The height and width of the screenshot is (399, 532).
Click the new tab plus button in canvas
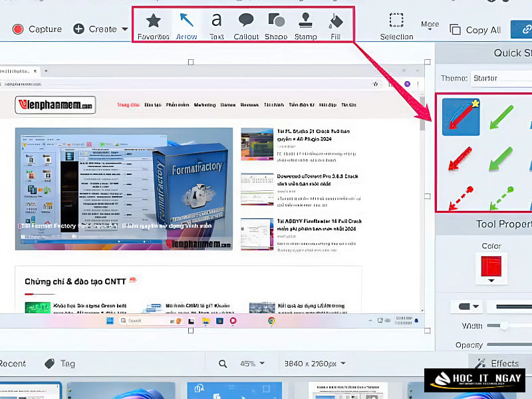tap(46, 71)
